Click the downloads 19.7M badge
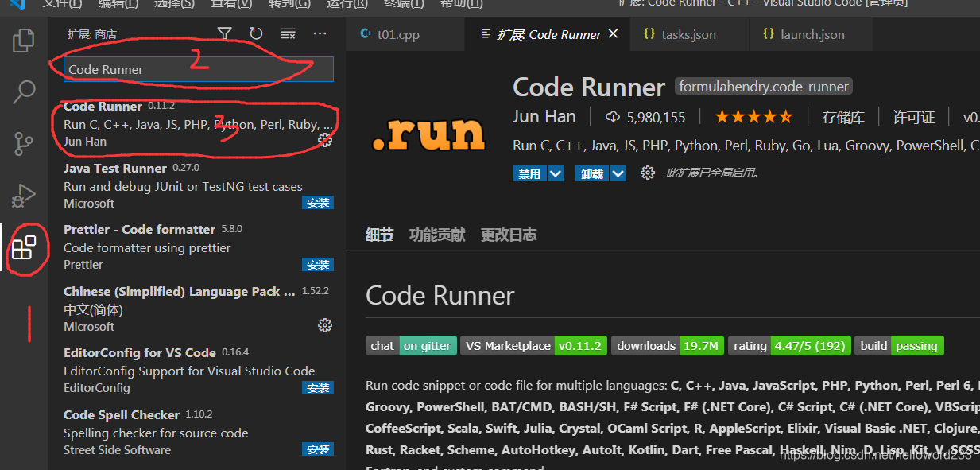This screenshot has width=980, height=470. tap(668, 345)
